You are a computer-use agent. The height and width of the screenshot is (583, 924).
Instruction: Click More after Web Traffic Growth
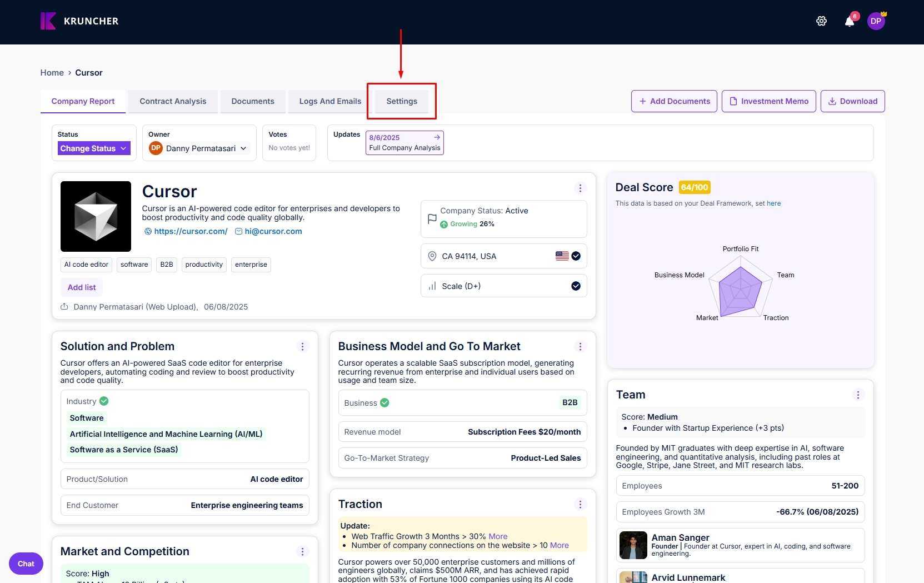click(498, 536)
